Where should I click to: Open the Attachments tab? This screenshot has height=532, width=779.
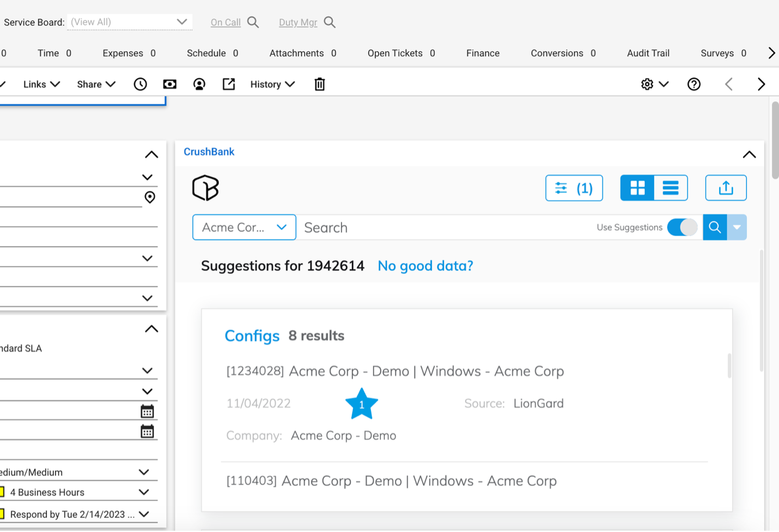[303, 53]
